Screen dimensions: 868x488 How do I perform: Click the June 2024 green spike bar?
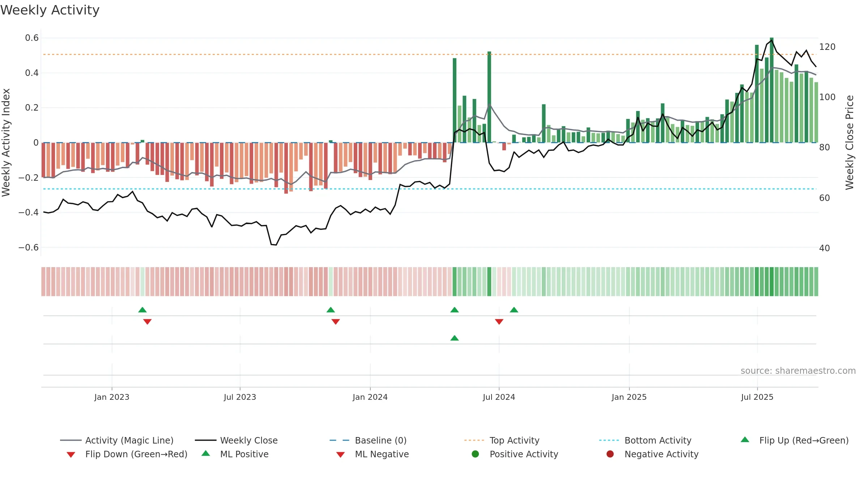tap(489, 97)
